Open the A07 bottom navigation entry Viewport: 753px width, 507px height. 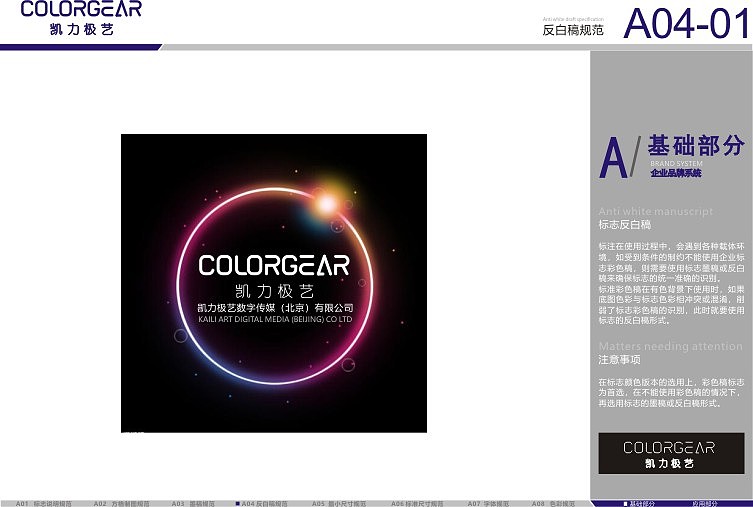click(x=488, y=504)
